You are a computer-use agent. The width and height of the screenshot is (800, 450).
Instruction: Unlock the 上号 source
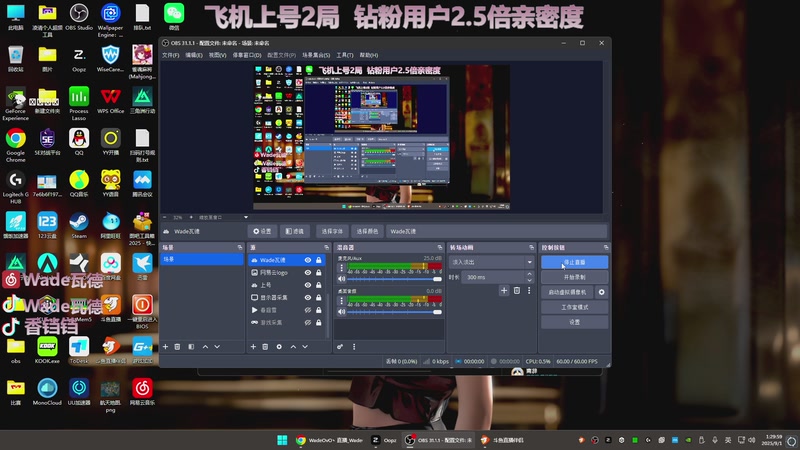coord(319,285)
